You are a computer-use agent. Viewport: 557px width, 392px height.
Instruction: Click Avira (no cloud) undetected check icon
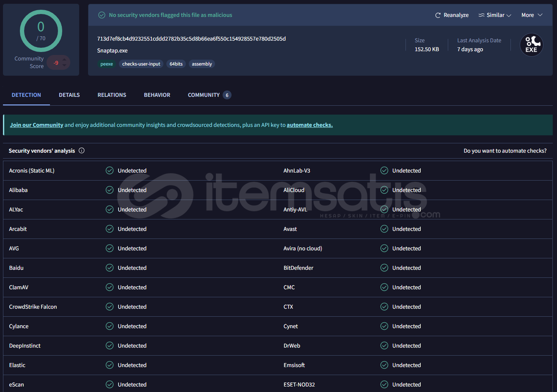pyautogui.click(x=384, y=248)
